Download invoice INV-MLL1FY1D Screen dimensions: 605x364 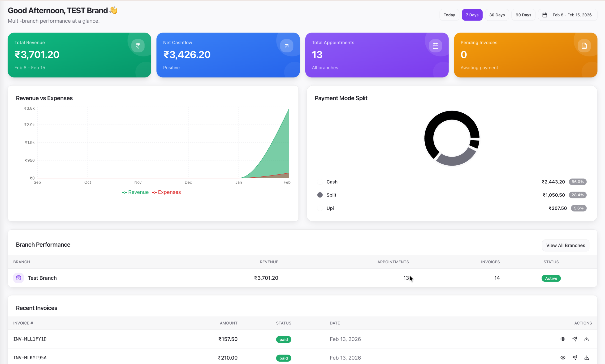(587, 339)
